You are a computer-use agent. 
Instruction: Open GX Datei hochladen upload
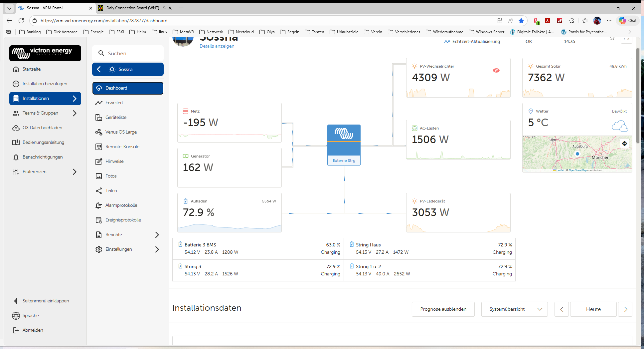tap(42, 128)
